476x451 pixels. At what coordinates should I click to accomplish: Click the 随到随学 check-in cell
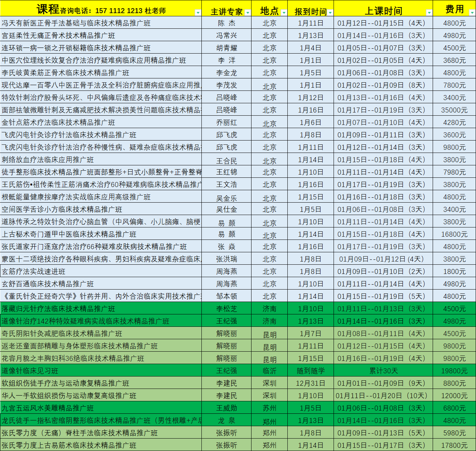pos(310,371)
